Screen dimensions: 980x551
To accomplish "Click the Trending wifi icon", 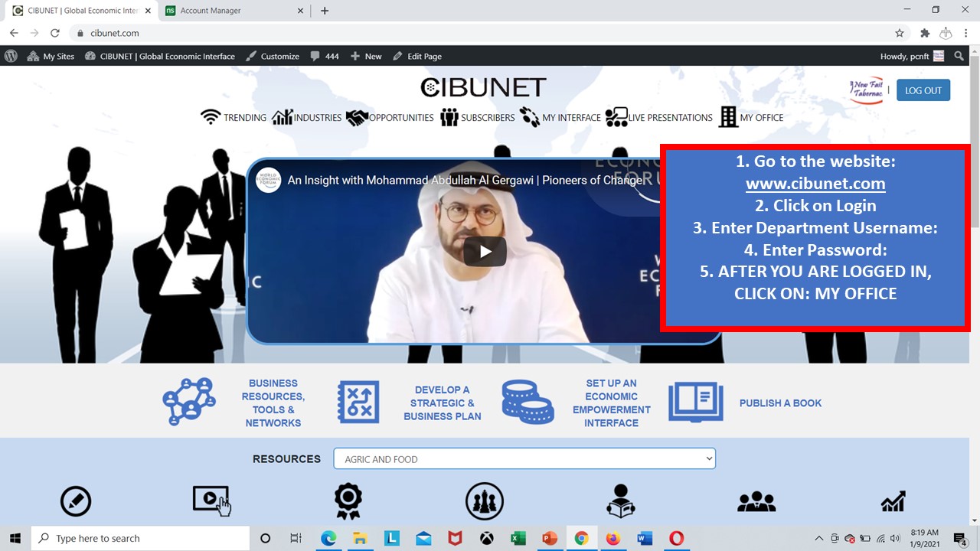I will pos(211,117).
